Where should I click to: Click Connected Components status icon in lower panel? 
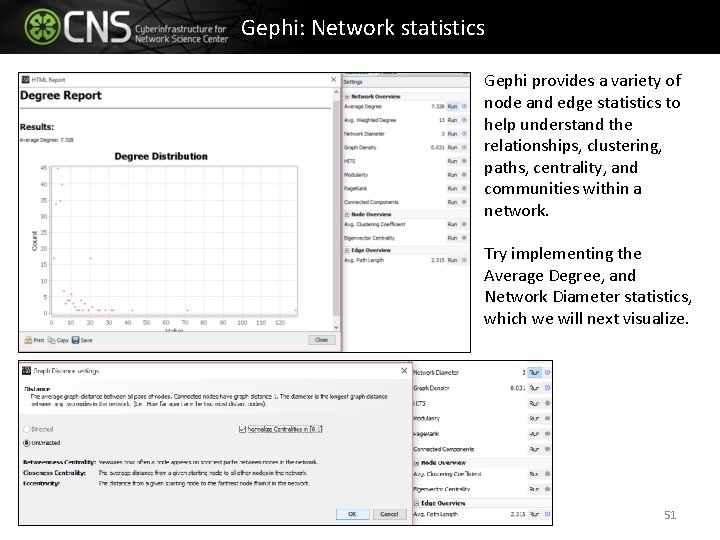(547, 449)
